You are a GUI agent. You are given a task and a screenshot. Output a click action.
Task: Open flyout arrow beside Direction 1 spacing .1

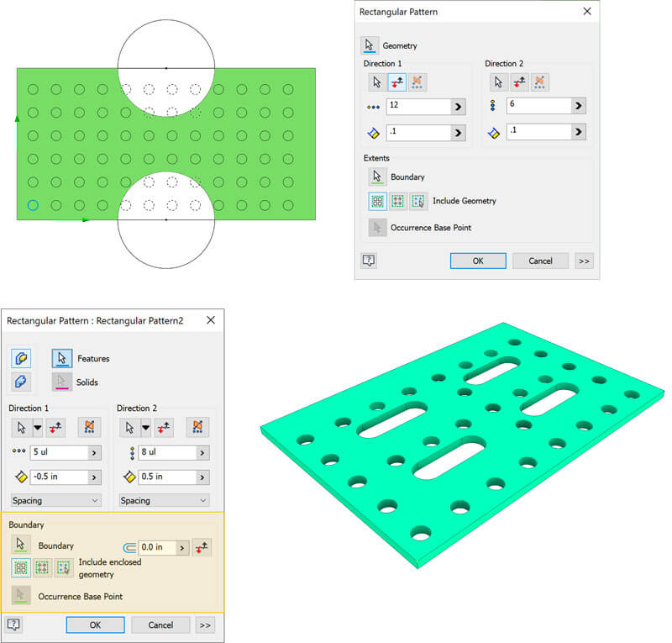tap(458, 133)
